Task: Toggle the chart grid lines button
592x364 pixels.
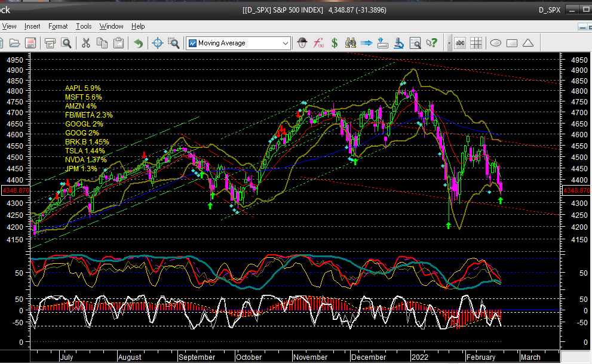Action: click(476, 43)
